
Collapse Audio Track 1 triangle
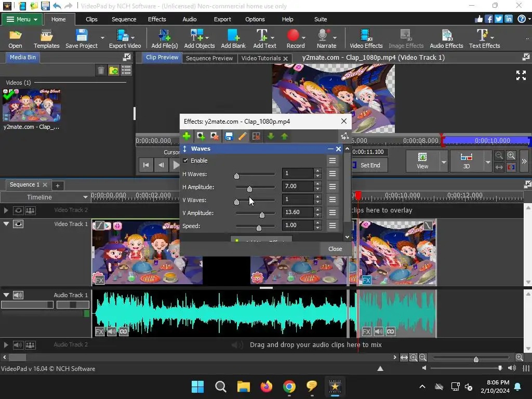click(x=6, y=295)
